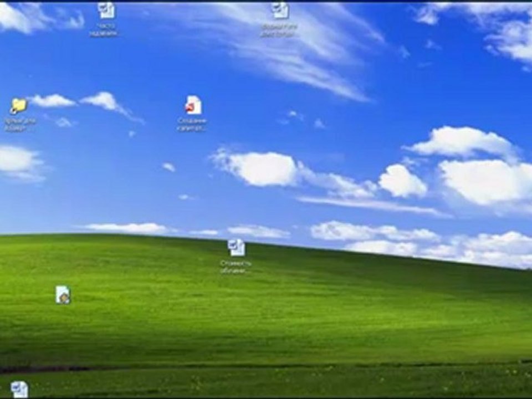Select the Word document "Стоимость..." on the grass
532x399 pixels.
coord(237,247)
